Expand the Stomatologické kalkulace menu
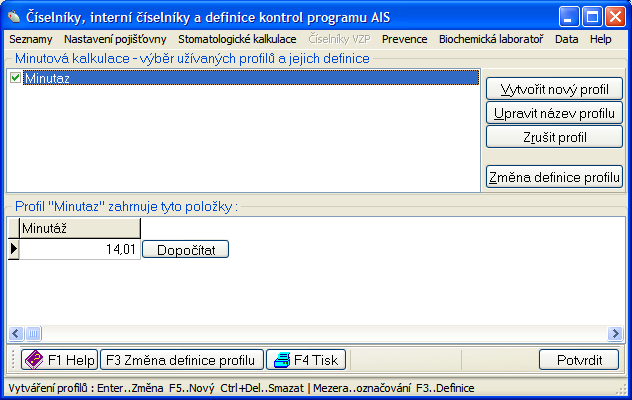 pos(237,39)
